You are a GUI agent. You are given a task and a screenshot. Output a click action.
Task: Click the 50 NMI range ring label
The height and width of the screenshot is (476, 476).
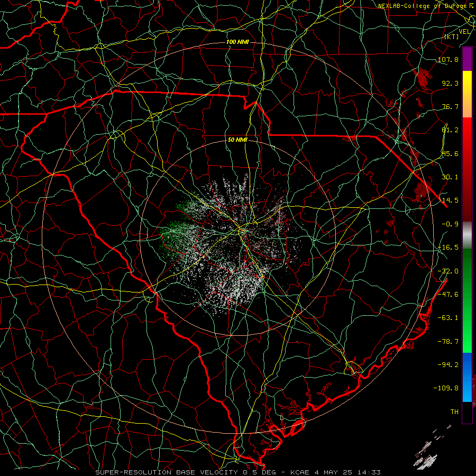237,140
